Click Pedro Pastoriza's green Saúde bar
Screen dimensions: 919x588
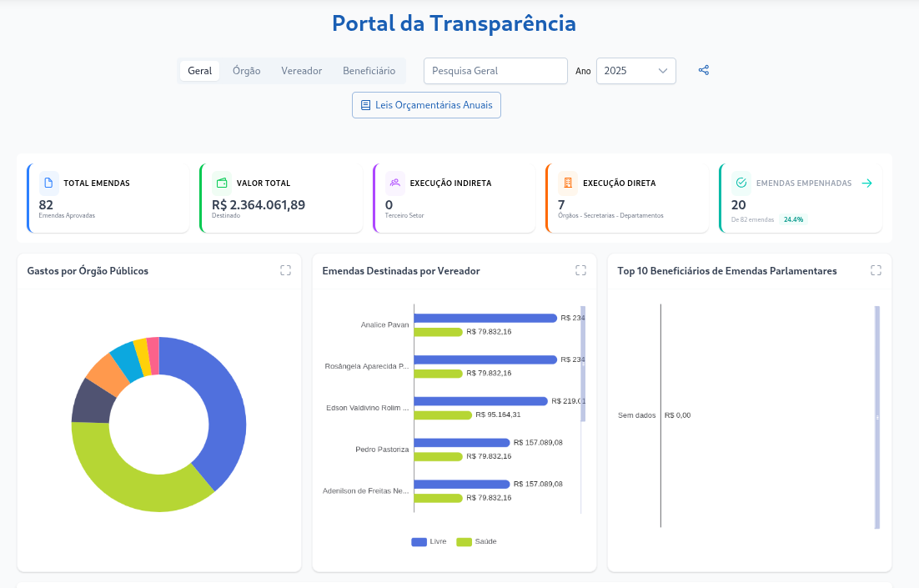(x=439, y=457)
